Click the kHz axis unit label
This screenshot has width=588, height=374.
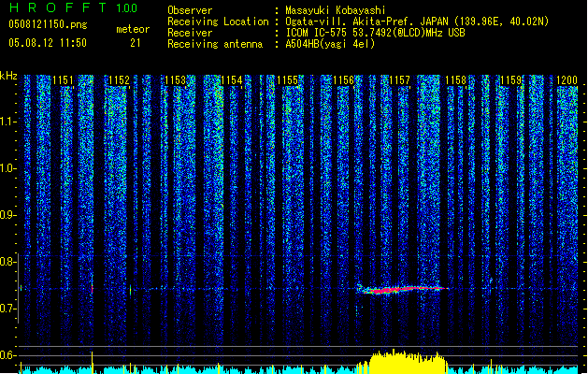coord(8,76)
